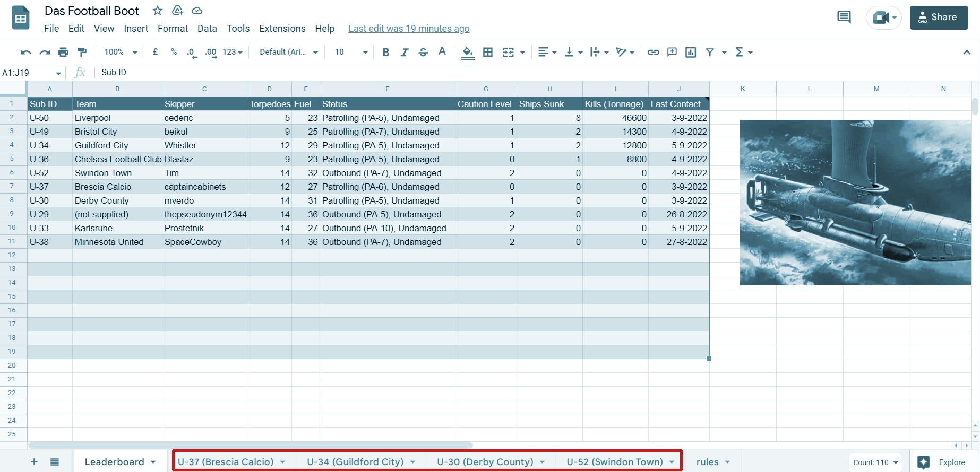Click the Explore button
980x472 pixels.
(x=945, y=462)
